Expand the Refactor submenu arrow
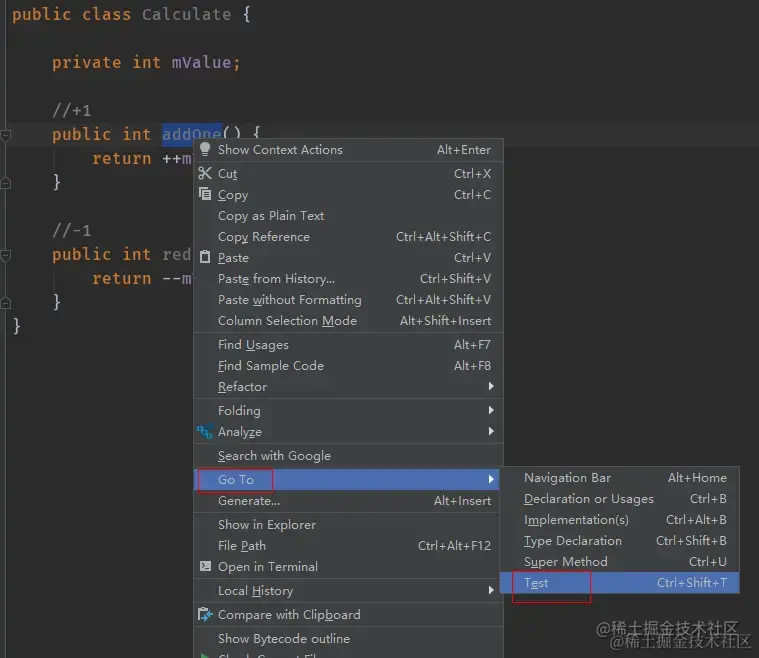Viewport: 759px width, 658px height. [x=491, y=386]
